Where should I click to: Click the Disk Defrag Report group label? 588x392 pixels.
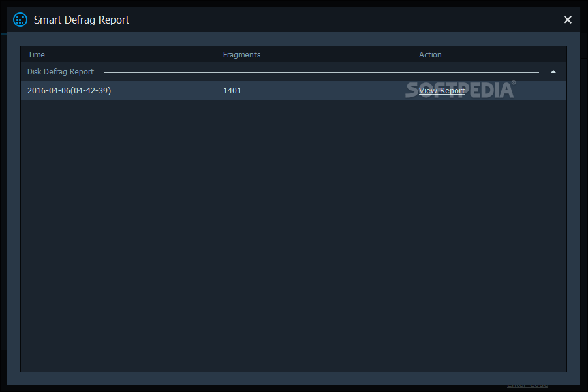[61, 72]
